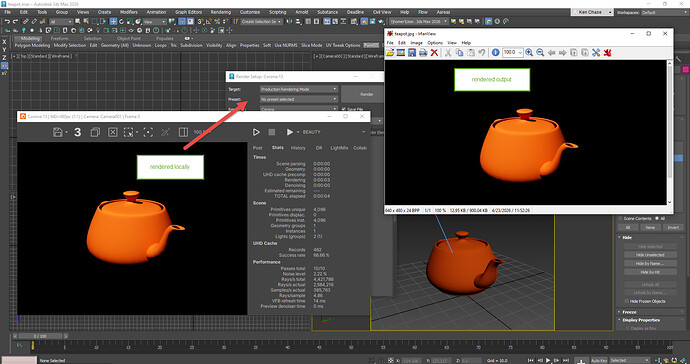Select the Move transform tool in 3ds Max
Image resolution: width=690 pixels, height=364 pixels.
click(114, 21)
